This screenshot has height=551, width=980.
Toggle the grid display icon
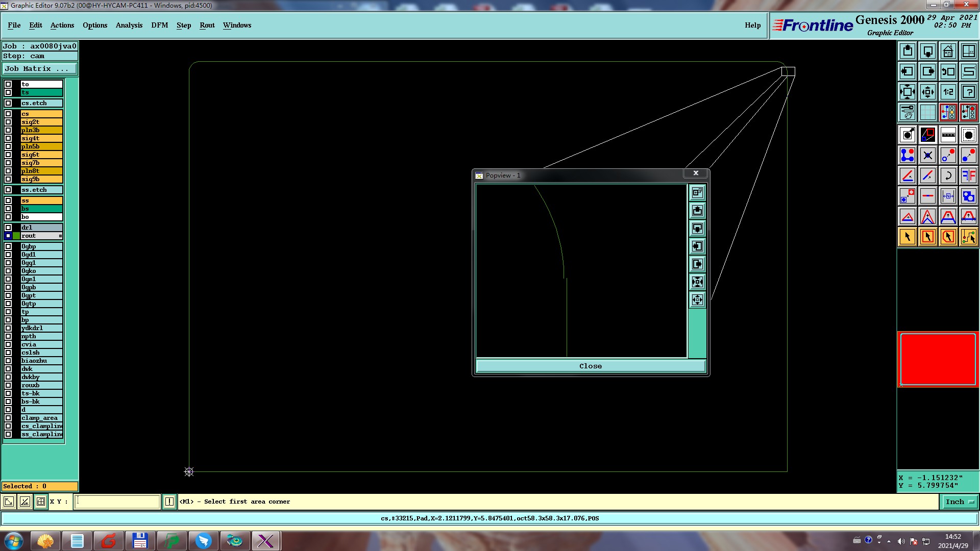[927, 112]
